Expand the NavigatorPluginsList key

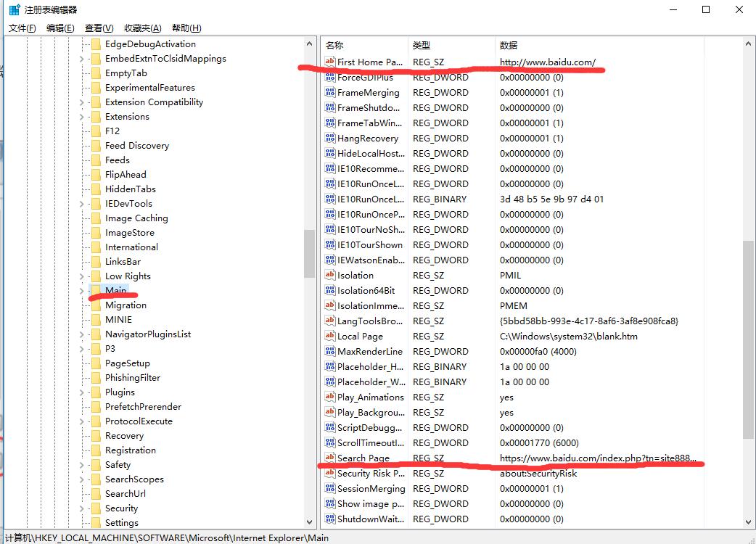[x=82, y=334]
